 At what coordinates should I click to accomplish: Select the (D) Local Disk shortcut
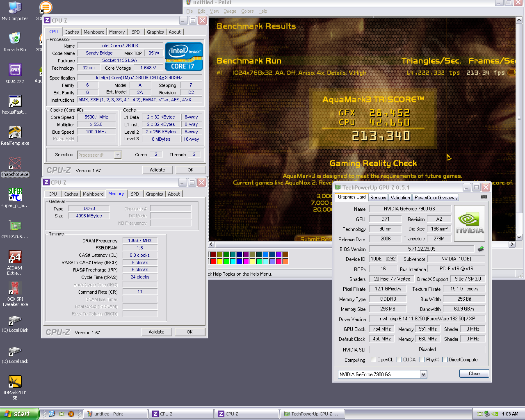(x=15, y=355)
